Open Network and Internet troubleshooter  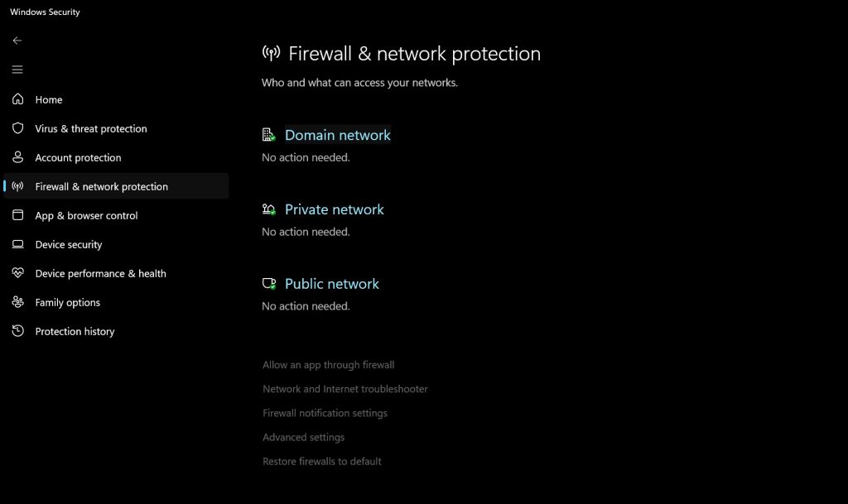pos(344,389)
